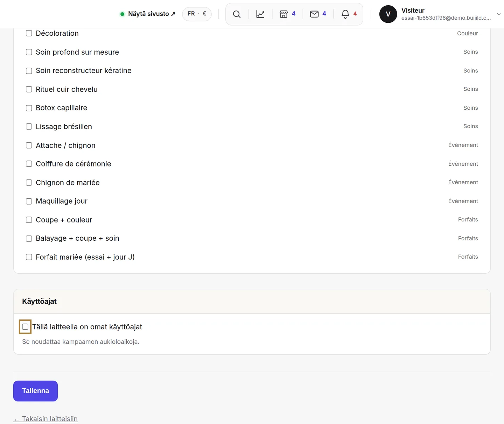The width and height of the screenshot is (504, 424).
Task: Open the analytics chart icon
Action: (x=260, y=14)
